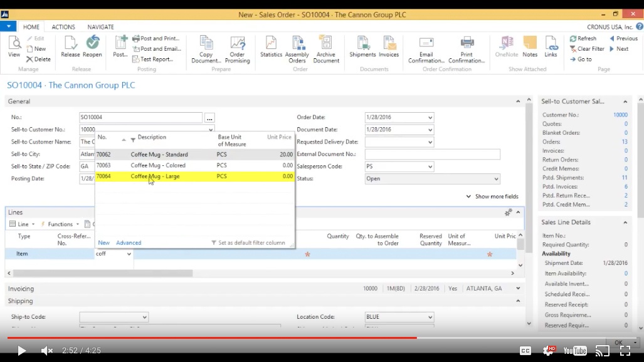
Task: Open Status dropdown
Action: [x=496, y=179]
